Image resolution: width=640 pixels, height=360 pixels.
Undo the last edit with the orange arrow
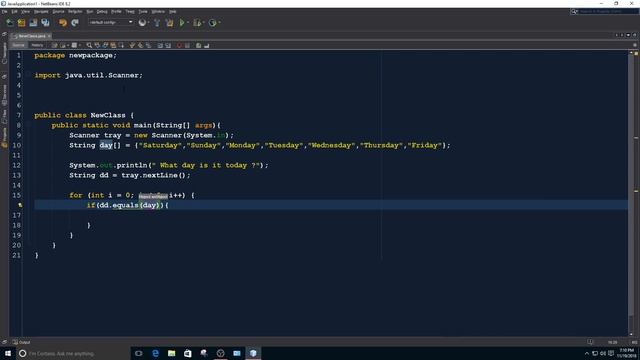pyautogui.click(x=62, y=23)
